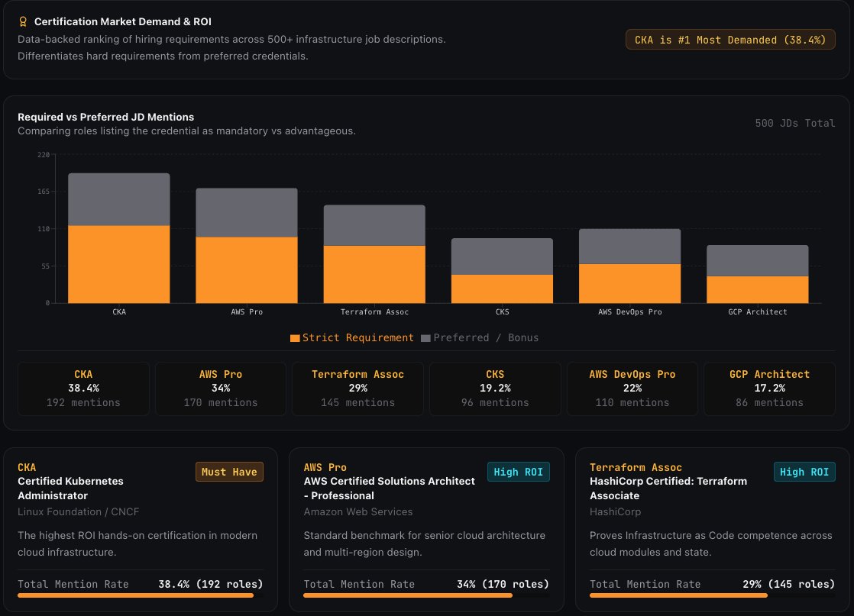Screen dimensions: 854x616
Task: Select the AWS DevOps Pro orange bar
Action: click(629, 283)
